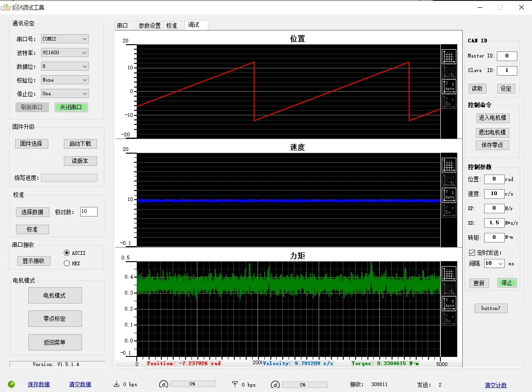Toggle grid icon on the 位置 chart

[449, 57]
